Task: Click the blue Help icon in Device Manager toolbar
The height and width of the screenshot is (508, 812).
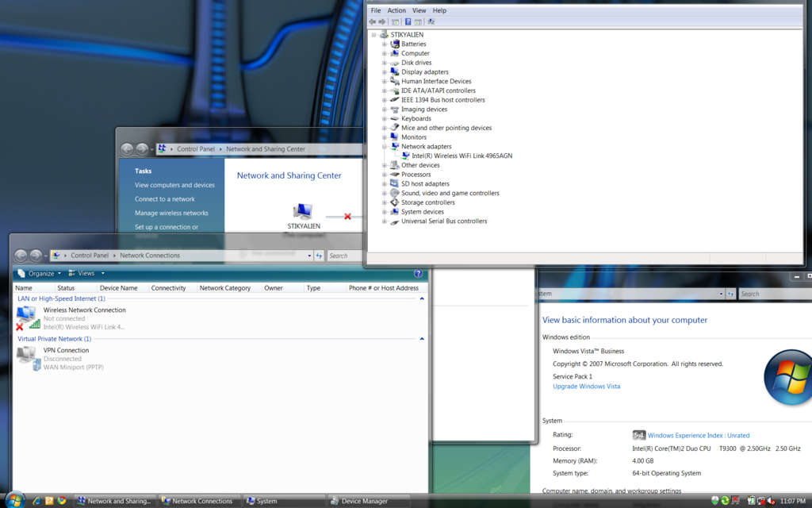Action: click(x=408, y=21)
